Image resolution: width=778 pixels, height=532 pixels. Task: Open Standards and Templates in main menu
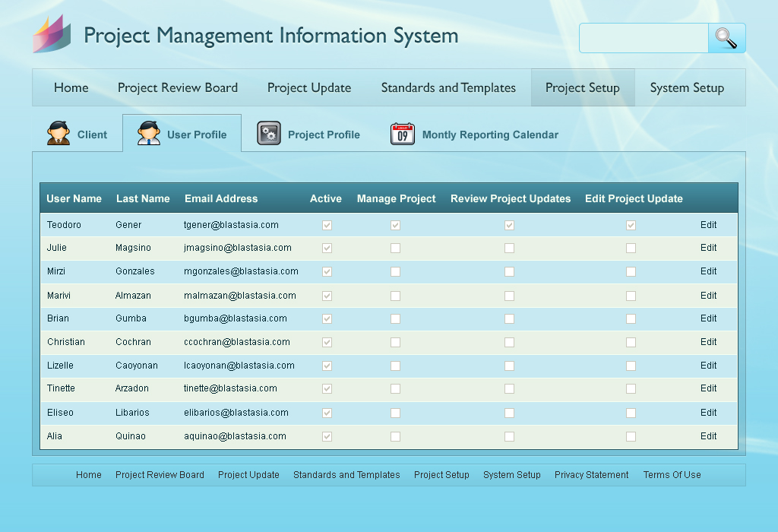(x=448, y=88)
